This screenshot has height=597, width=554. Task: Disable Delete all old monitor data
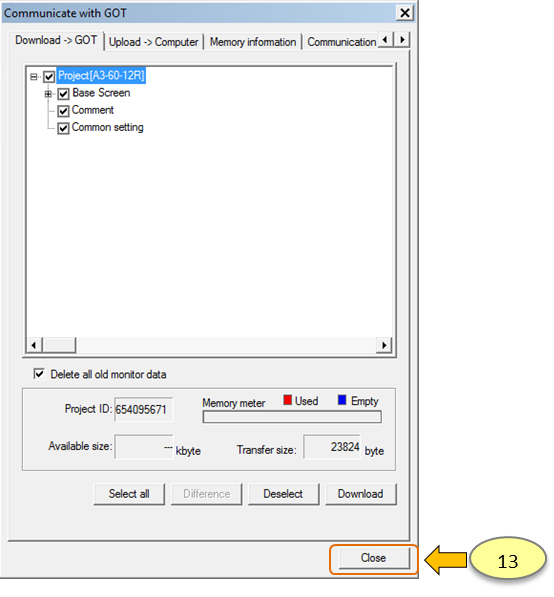(x=39, y=374)
